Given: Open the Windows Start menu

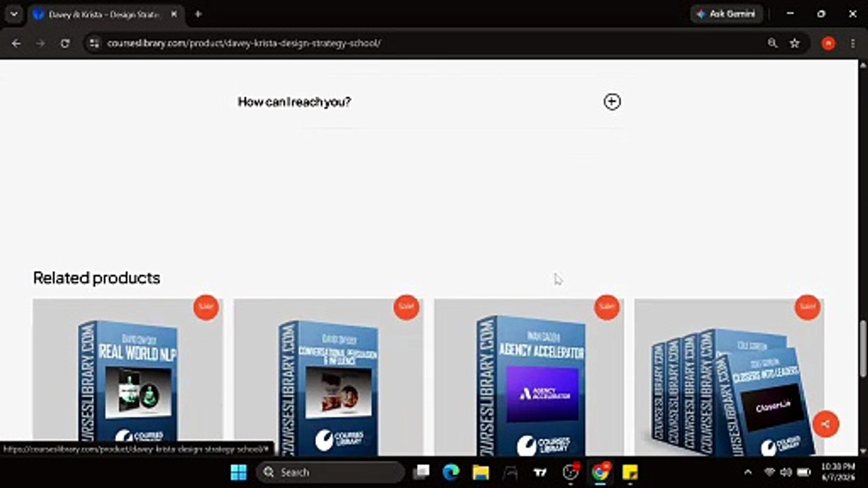Looking at the screenshot, I should point(239,472).
